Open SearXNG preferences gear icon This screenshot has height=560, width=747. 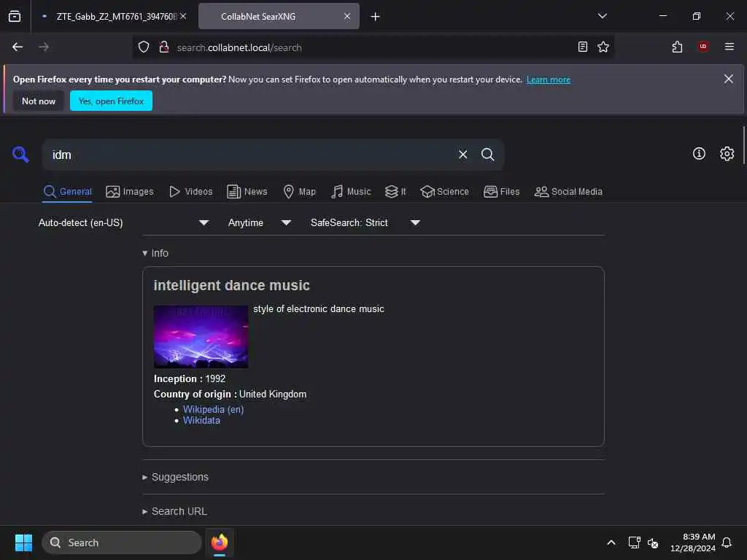[727, 153]
